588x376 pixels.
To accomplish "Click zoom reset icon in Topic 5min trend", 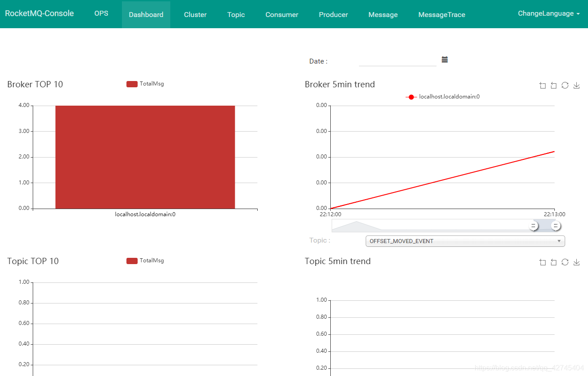I will pyautogui.click(x=553, y=262).
